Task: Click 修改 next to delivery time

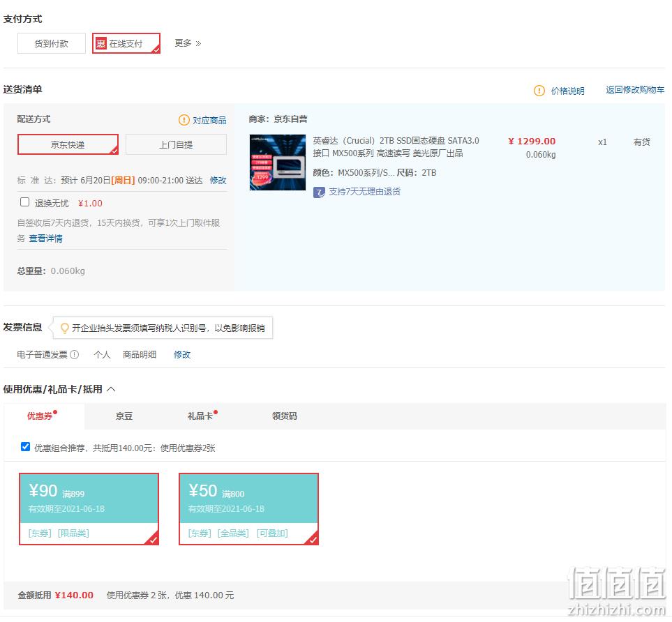Action: [218, 181]
